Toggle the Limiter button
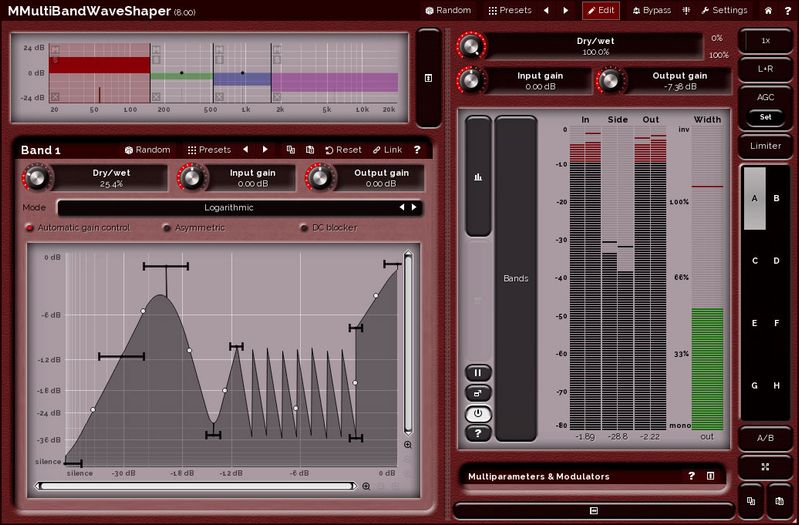 765,146
